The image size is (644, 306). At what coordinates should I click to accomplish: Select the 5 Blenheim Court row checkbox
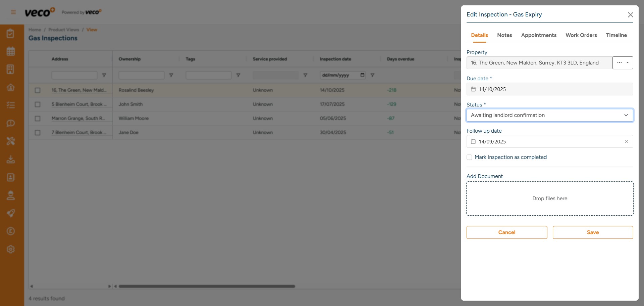(x=38, y=104)
